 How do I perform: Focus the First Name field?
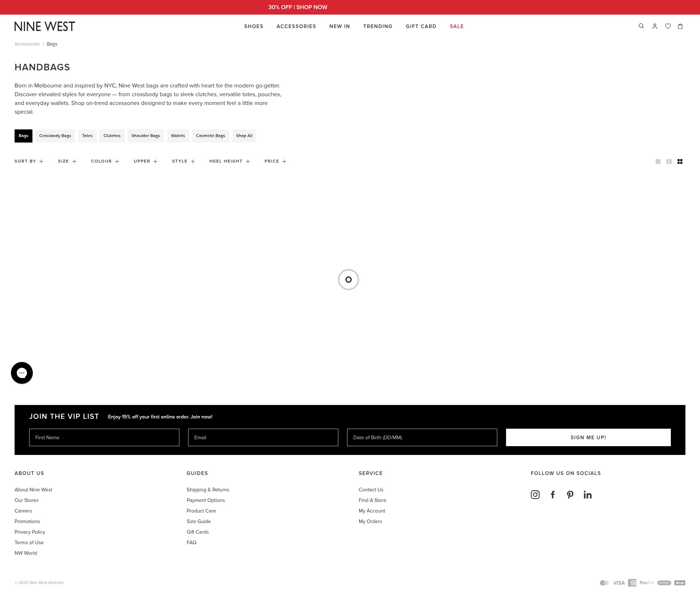tap(104, 437)
